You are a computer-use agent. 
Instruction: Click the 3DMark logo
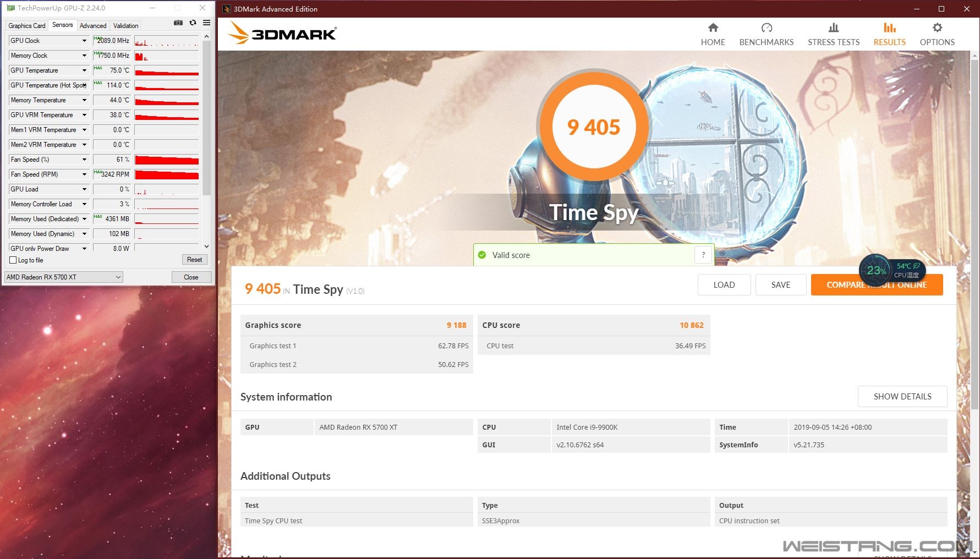282,34
